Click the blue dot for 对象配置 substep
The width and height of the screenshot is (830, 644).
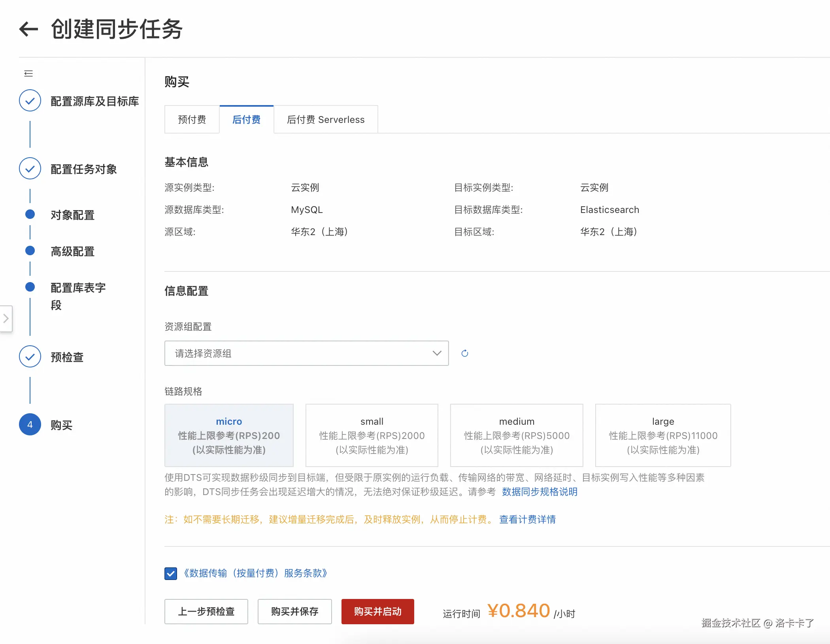coord(30,215)
